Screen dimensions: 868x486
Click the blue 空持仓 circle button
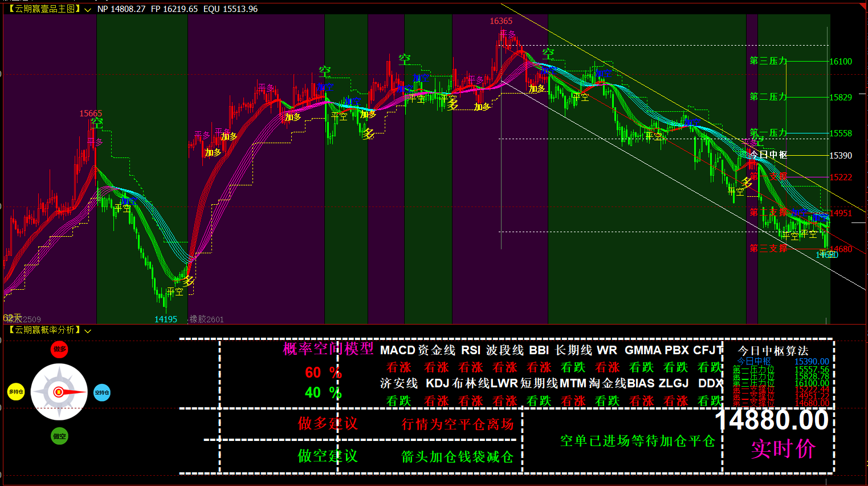[102, 392]
